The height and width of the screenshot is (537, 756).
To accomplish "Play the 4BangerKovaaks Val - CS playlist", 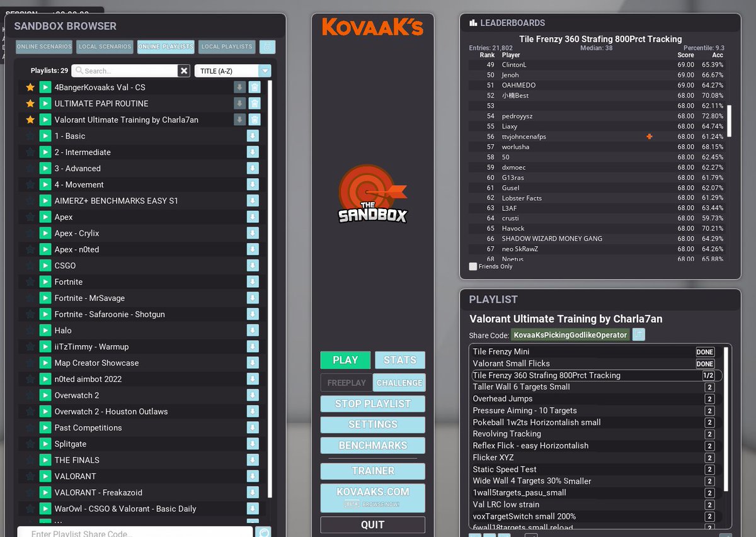I will pyautogui.click(x=45, y=88).
